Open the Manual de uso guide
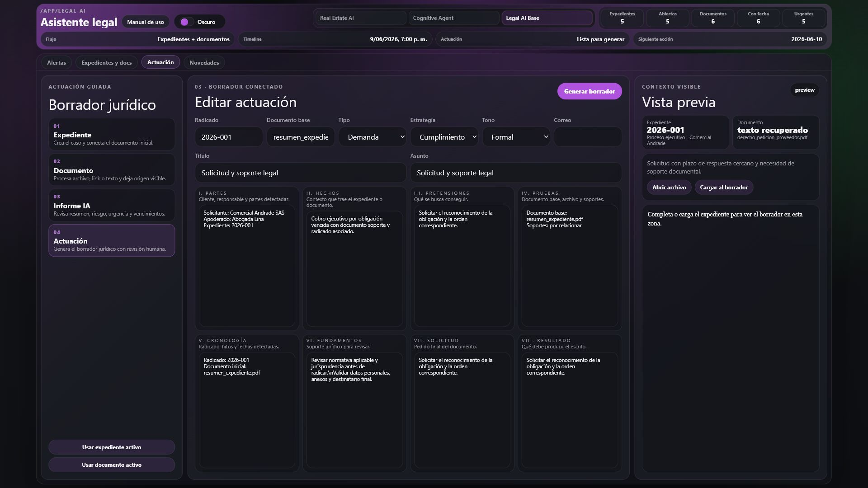This screenshot has height=488, width=868. tap(146, 22)
